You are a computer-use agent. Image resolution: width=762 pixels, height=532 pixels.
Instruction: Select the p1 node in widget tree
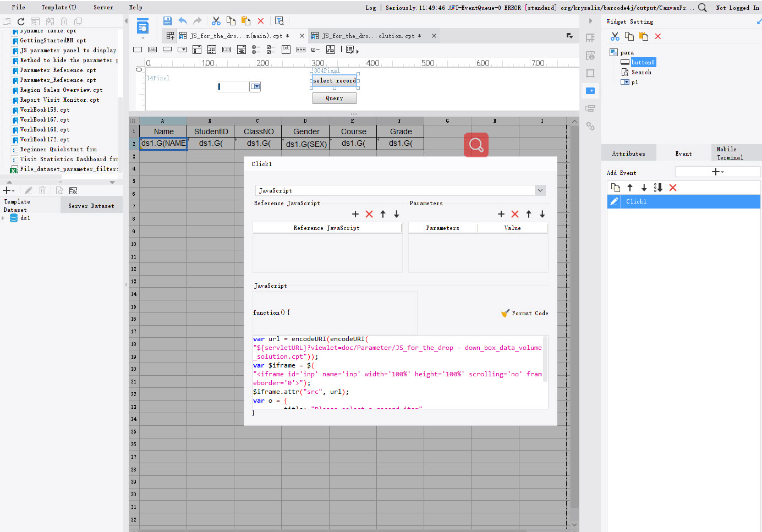pos(635,82)
